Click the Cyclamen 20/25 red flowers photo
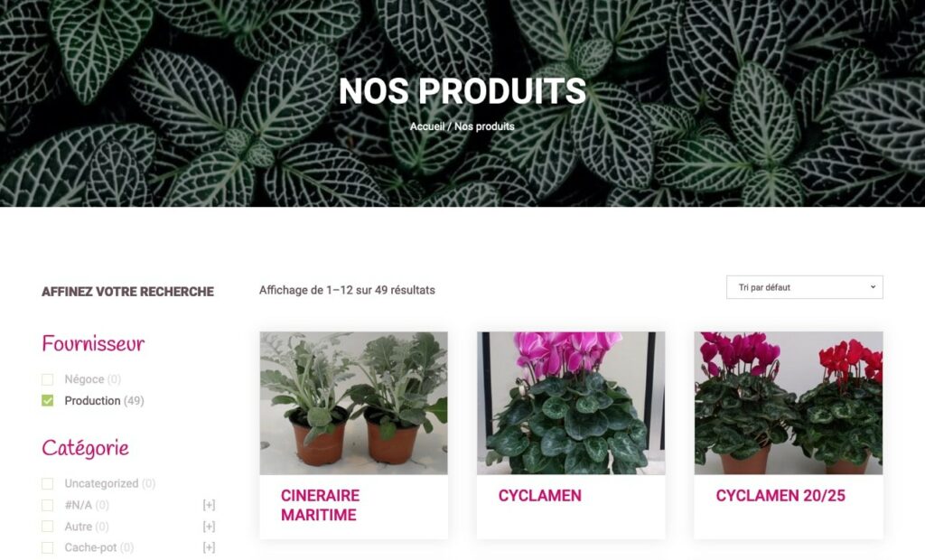 click(x=789, y=403)
